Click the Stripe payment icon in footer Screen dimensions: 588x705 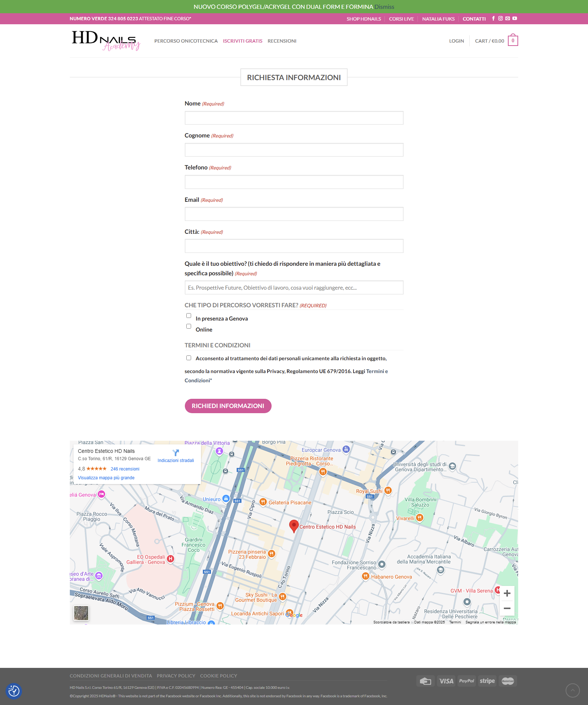pyautogui.click(x=487, y=681)
